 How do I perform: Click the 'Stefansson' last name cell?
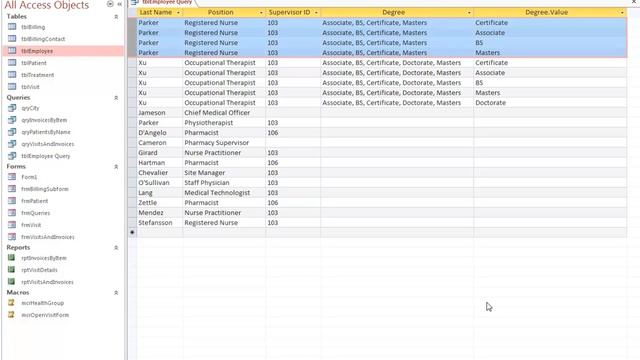(x=160, y=222)
